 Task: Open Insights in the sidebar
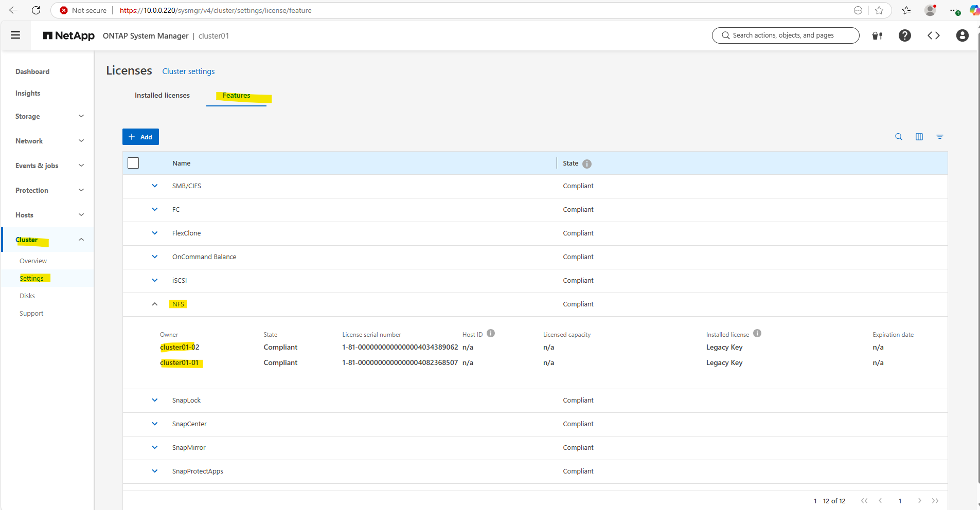pyautogui.click(x=28, y=93)
